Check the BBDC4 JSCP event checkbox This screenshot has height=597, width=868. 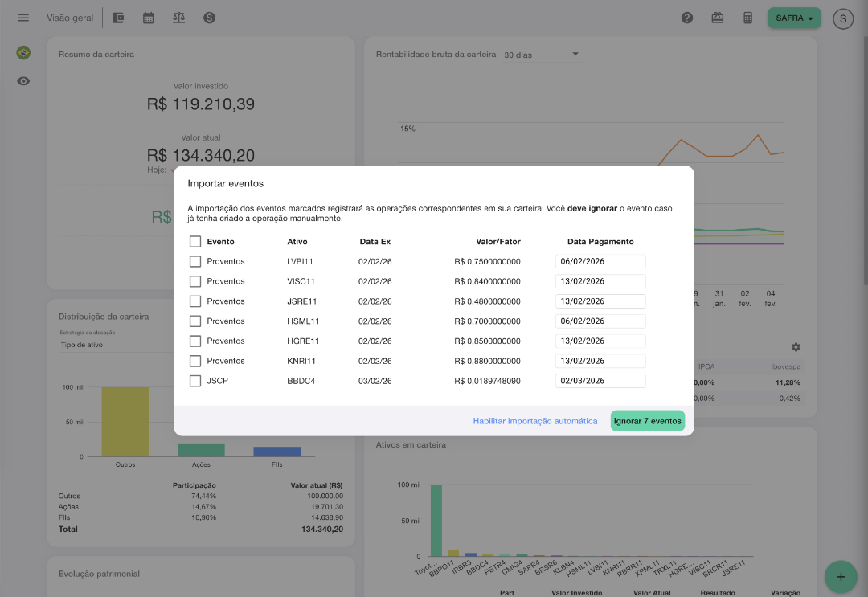pos(194,381)
